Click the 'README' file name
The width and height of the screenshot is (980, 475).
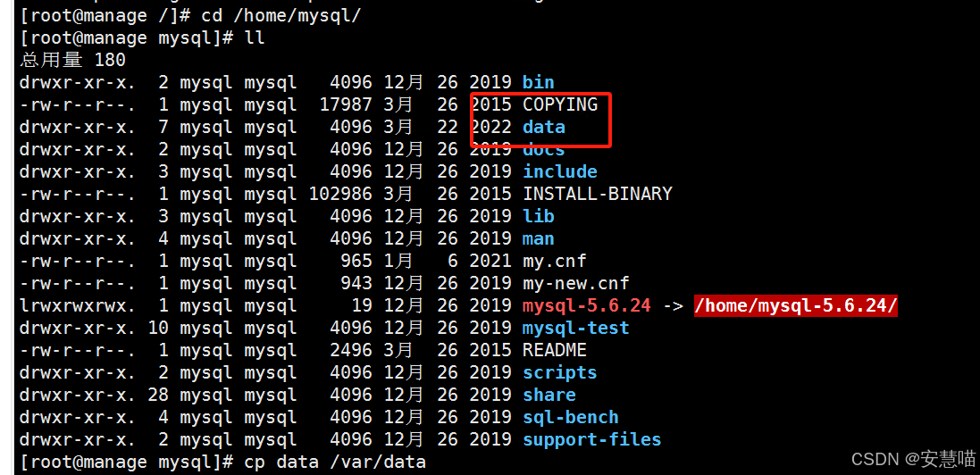(x=555, y=350)
